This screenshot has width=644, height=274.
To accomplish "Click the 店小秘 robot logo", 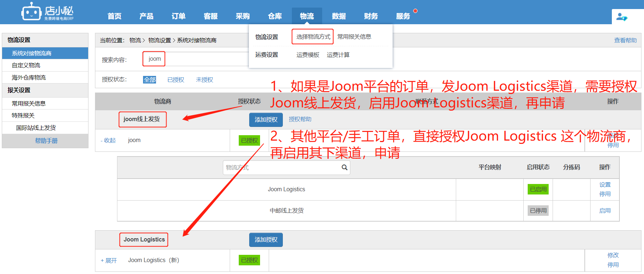I will click(47, 12).
